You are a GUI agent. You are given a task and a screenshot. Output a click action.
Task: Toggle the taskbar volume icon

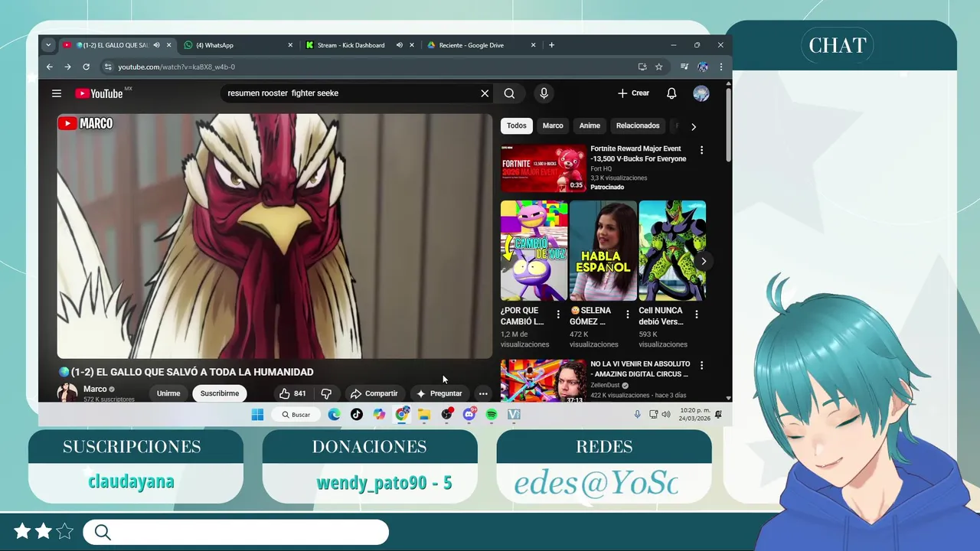click(665, 414)
